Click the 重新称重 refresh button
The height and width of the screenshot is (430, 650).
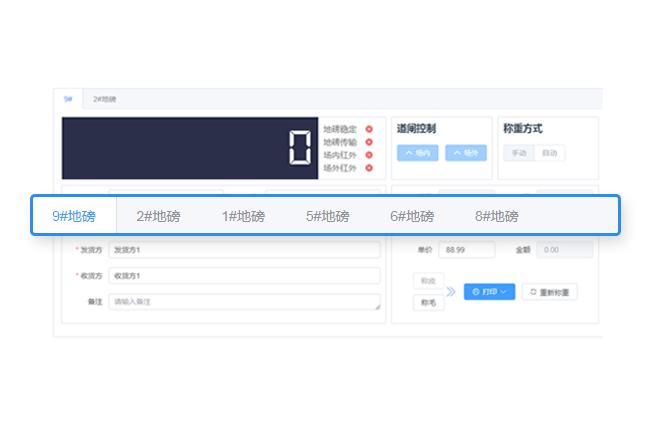click(x=549, y=292)
